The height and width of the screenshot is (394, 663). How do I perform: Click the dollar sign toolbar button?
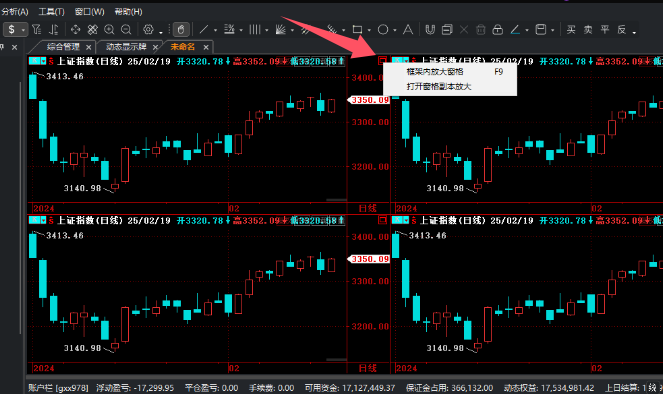pyautogui.click(x=11, y=30)
